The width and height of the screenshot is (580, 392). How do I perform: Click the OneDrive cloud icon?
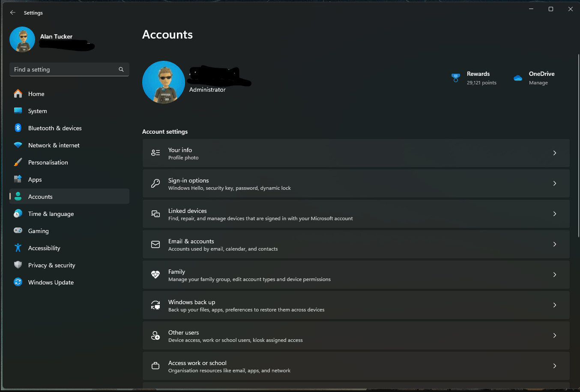[x=518, y=78]
